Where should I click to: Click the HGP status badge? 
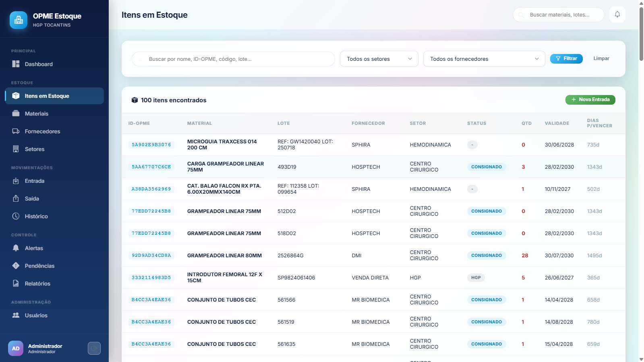tap(476, 277)
